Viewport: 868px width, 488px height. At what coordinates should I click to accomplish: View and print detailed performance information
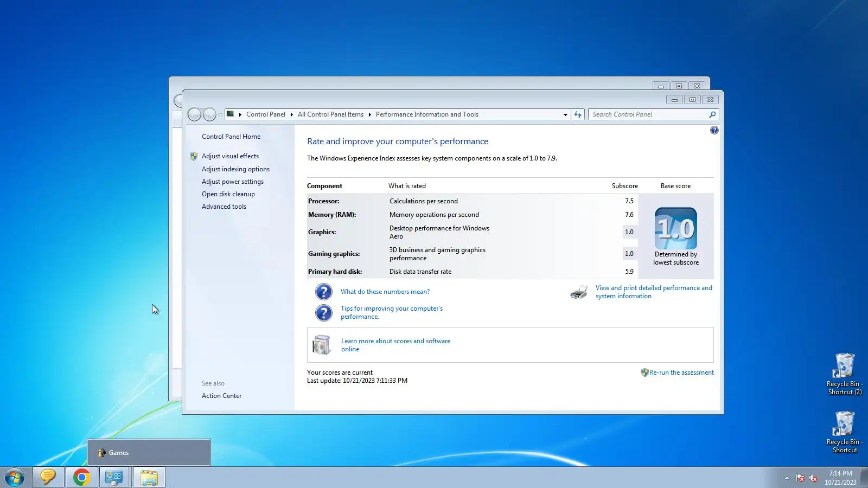(654, 292)
